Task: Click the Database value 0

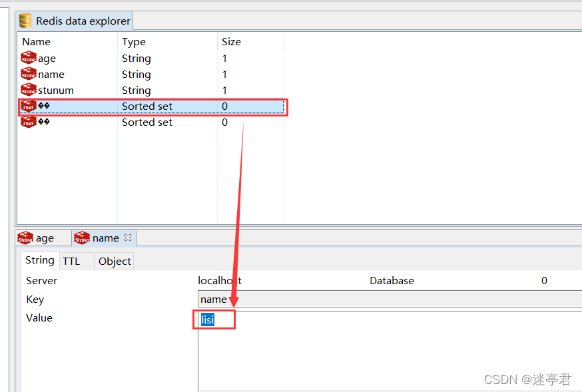Action: pos(544,281)
